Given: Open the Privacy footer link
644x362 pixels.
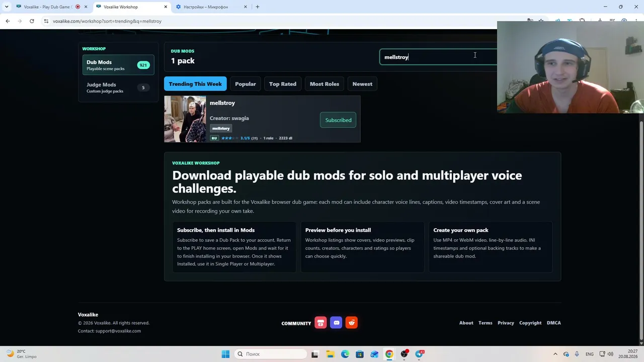Looking at the screenshot, I should 506,323.
